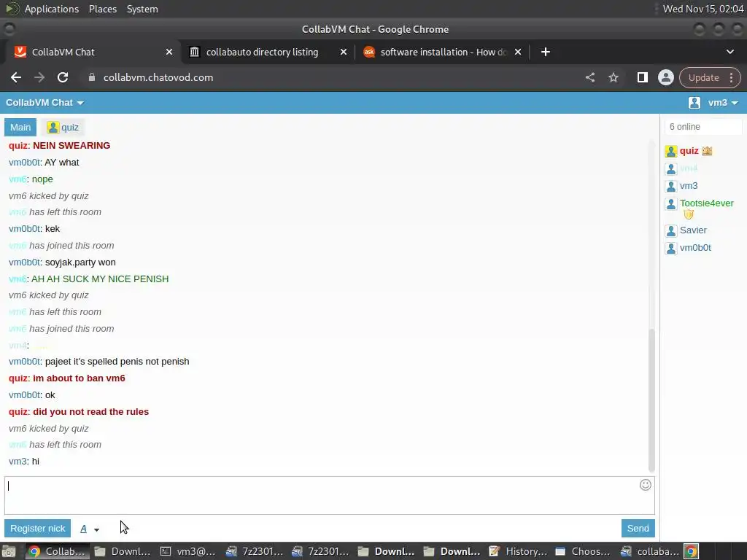Image resolution: width=747 pixels, height=560 pixels.
Task: Reload the CollabVM Chat page
Action: [x=63, y=77]
